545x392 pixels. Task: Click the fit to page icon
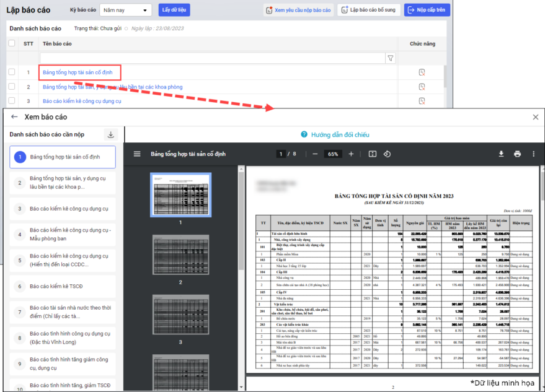click(373, 154)
